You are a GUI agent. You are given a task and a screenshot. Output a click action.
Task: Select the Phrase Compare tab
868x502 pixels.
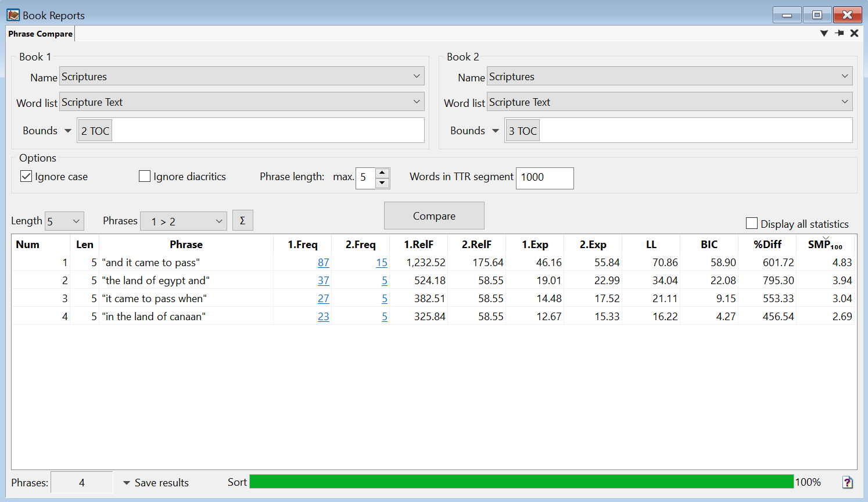[x=41, y=34]
